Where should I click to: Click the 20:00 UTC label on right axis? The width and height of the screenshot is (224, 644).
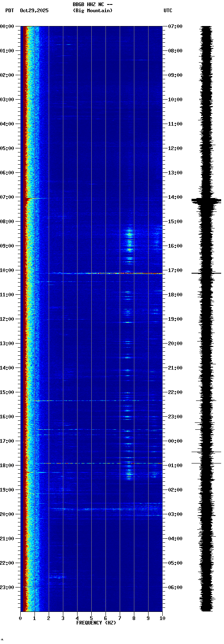(175, 344)
